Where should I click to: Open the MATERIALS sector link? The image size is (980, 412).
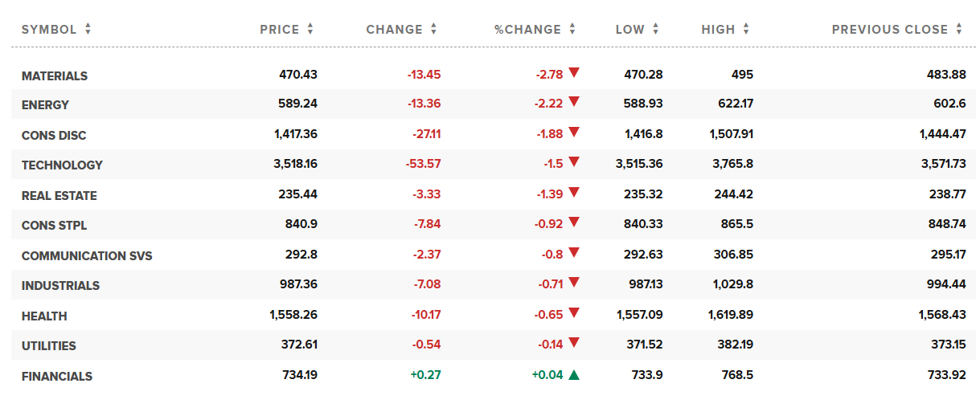55,76
